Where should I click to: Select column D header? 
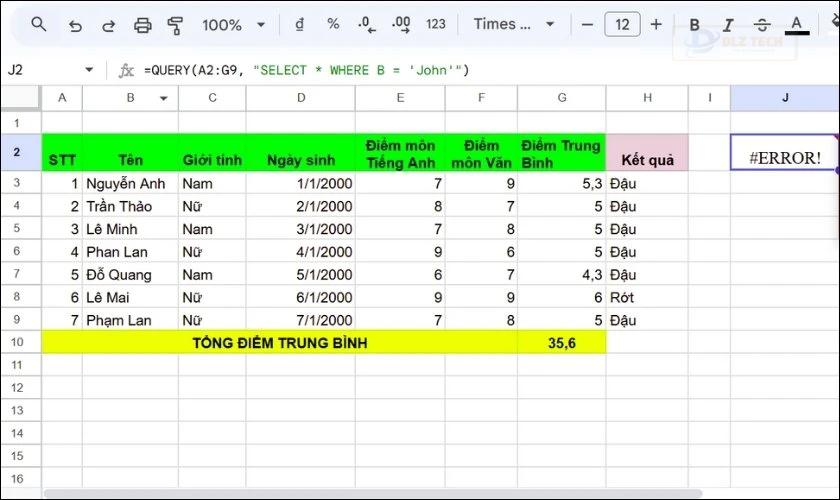(301, 98)
